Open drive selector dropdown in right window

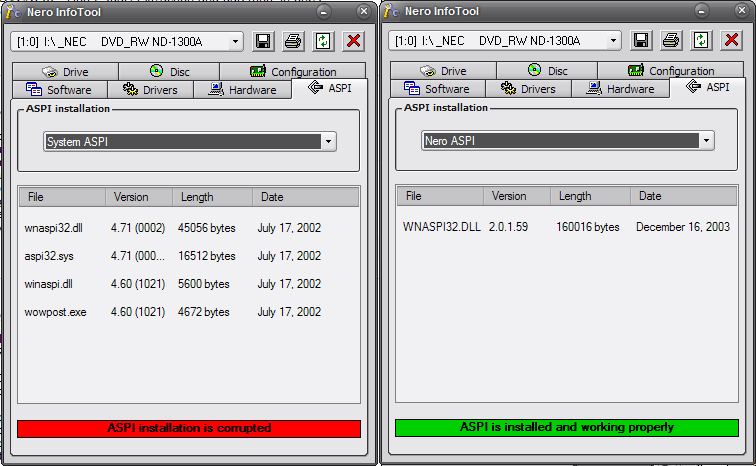(613, 41)
